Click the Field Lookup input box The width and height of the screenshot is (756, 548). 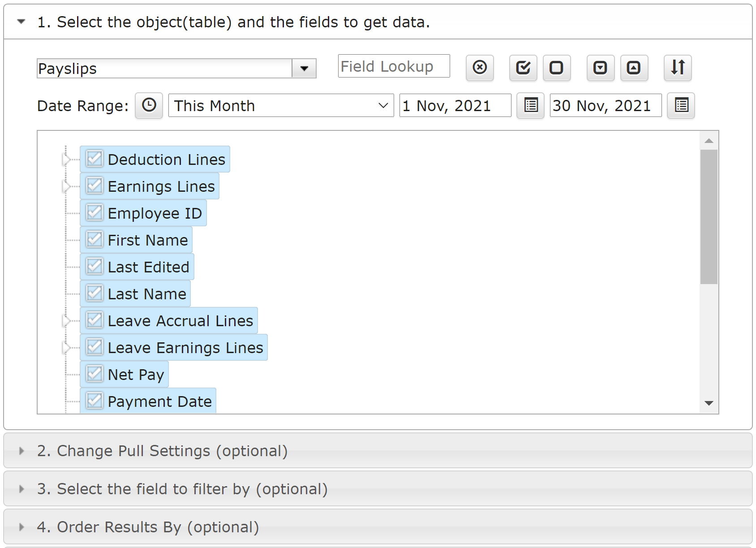(x=394, y=66)
